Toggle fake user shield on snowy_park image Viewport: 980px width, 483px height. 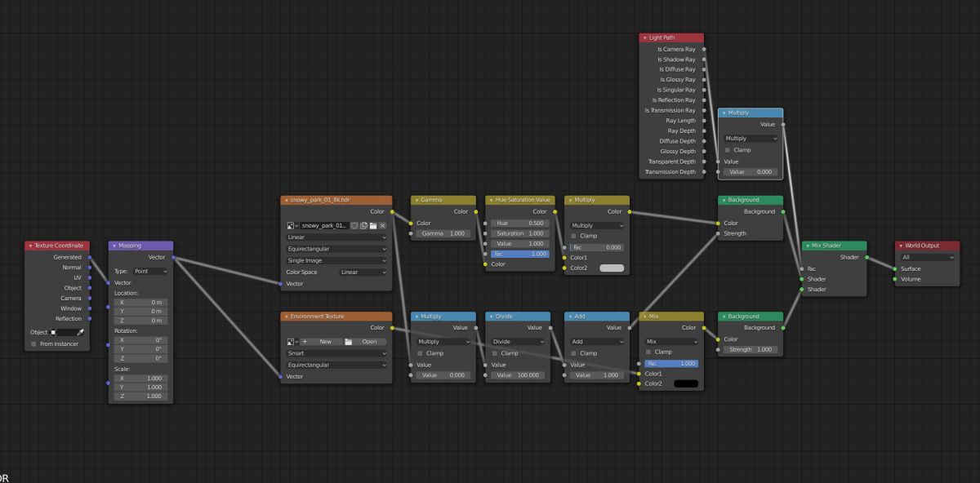click(354, 225)
